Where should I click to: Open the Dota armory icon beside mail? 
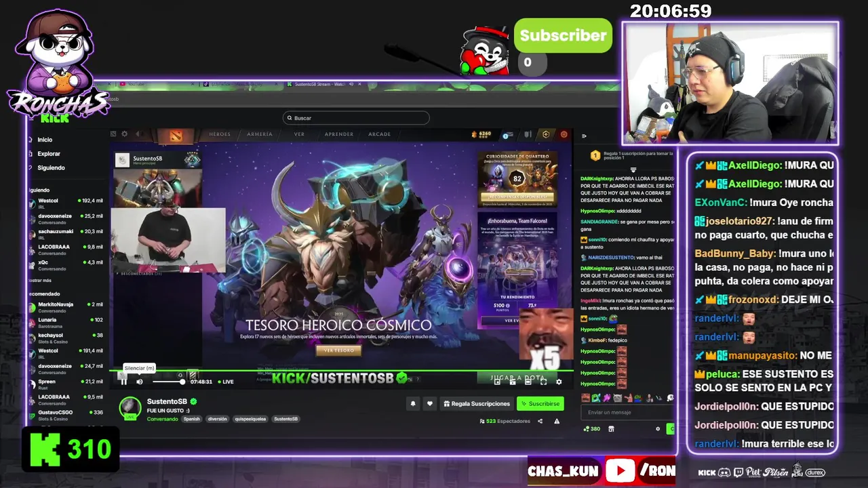(527, 135)
